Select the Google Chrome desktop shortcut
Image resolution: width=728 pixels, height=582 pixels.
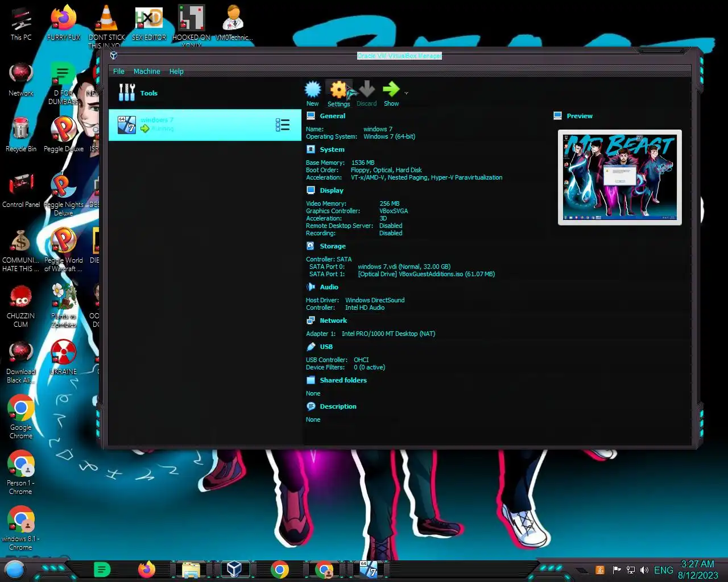coord(21,417)
